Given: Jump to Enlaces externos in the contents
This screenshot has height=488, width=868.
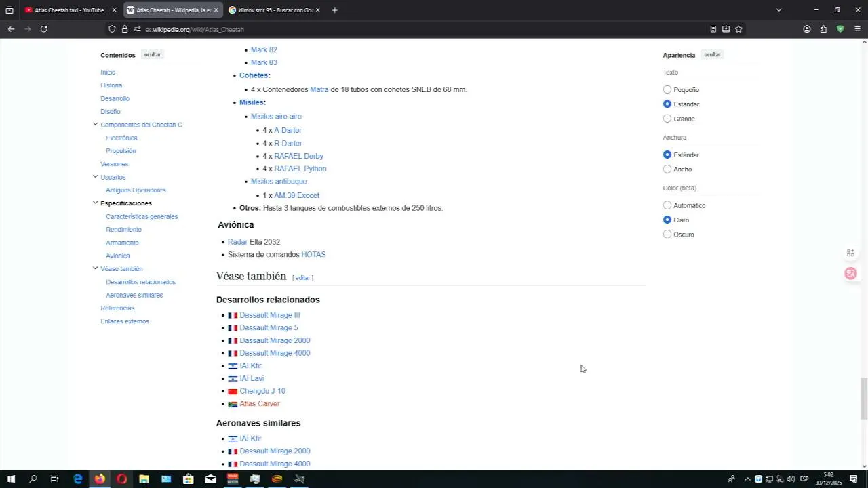Looking at the screenshot, I should coord(125,321).
